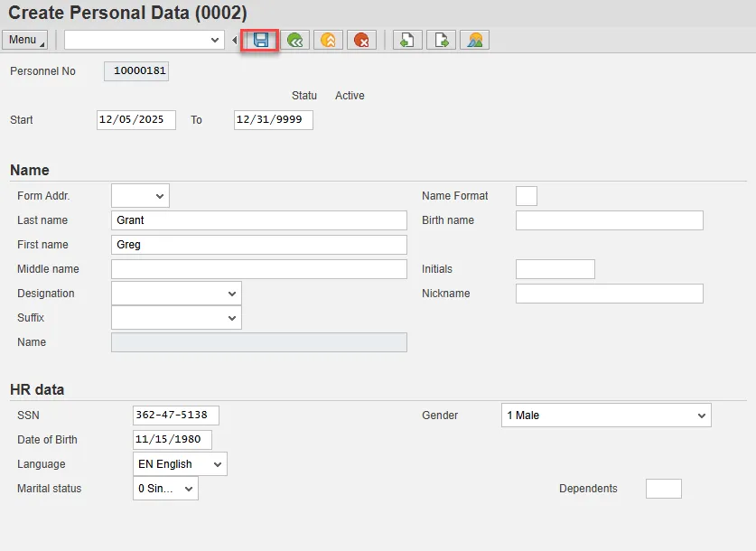Click the red Cancel icon
The height and width of the screenshot is (551, 756).
point(362,40)
